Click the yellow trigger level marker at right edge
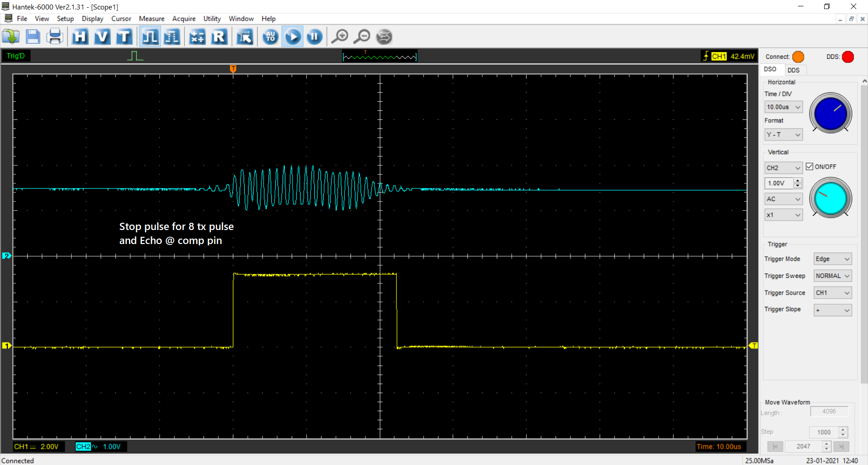The image size is (868, 465). [x=754, y=346]
